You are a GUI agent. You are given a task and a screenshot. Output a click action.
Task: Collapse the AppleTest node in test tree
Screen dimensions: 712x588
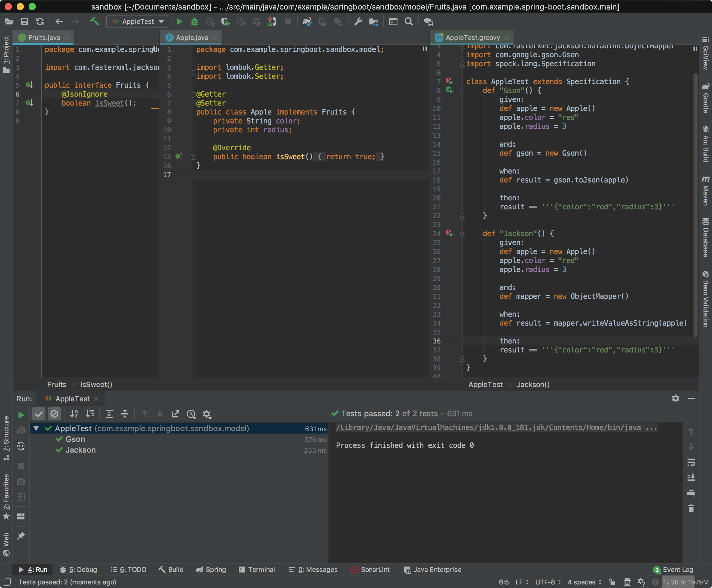(36, 428)
